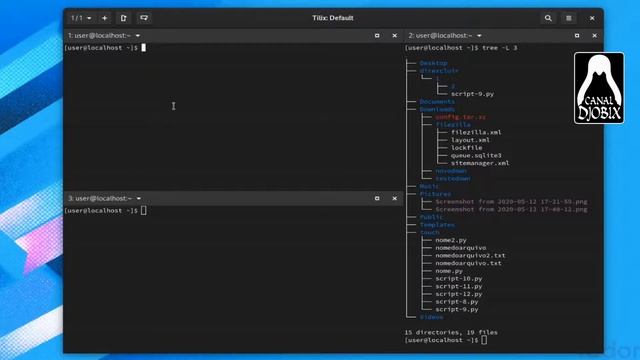Click the Desktop directory in tree output

tap(433, 63)
